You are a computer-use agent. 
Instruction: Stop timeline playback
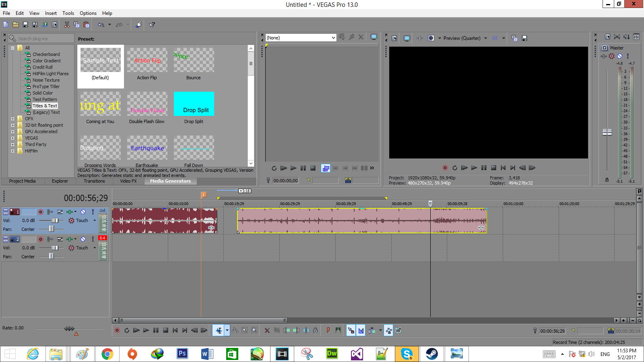point(165,331)
